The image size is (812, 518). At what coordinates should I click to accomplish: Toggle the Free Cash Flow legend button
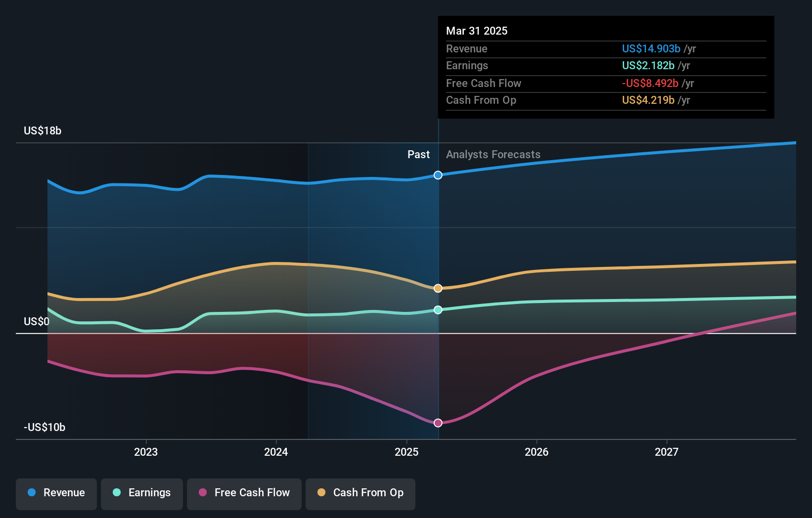point(244,494)
